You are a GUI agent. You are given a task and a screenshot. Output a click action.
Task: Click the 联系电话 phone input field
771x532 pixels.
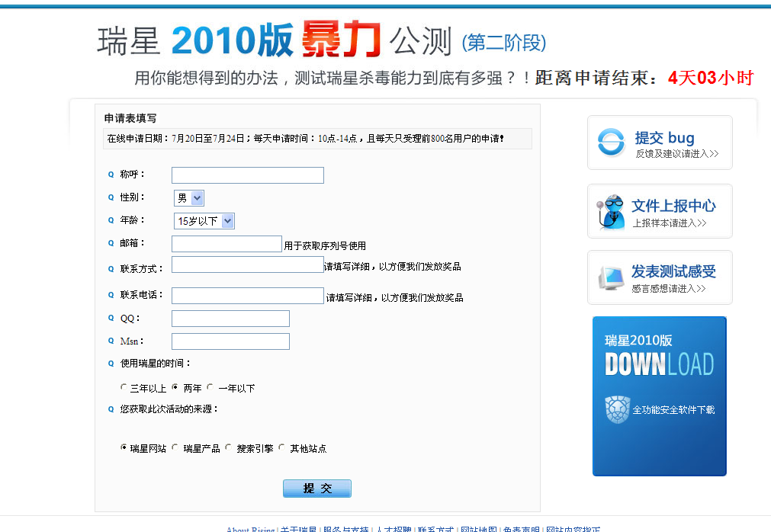coord(248,296)
